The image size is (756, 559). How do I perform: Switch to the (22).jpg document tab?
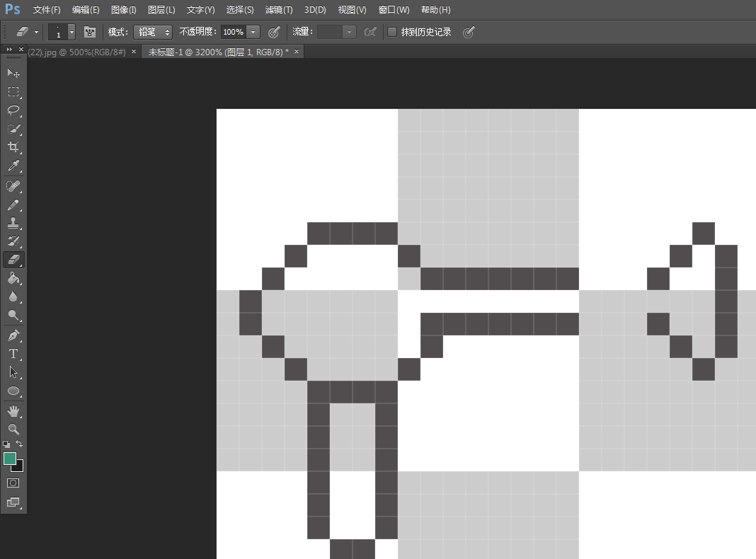tap(76, 52)
